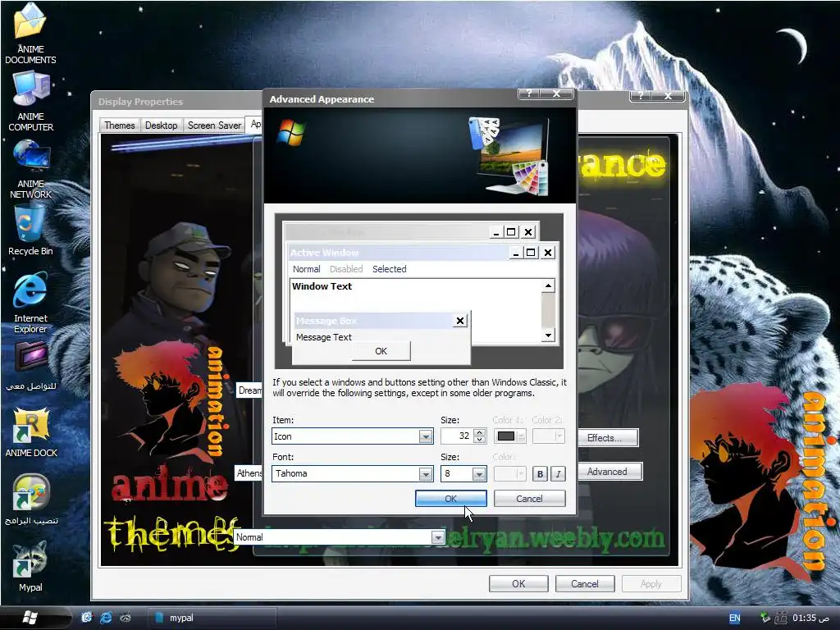This screenshot has height=630, width=840.
Task: Click Selected menu in preview window
Action: pos(390,269)
